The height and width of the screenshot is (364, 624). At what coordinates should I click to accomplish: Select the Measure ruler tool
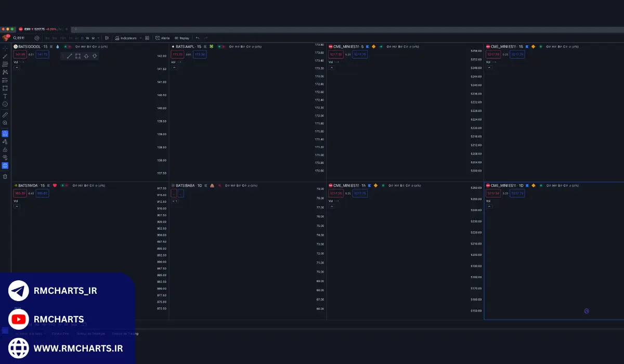5,115
